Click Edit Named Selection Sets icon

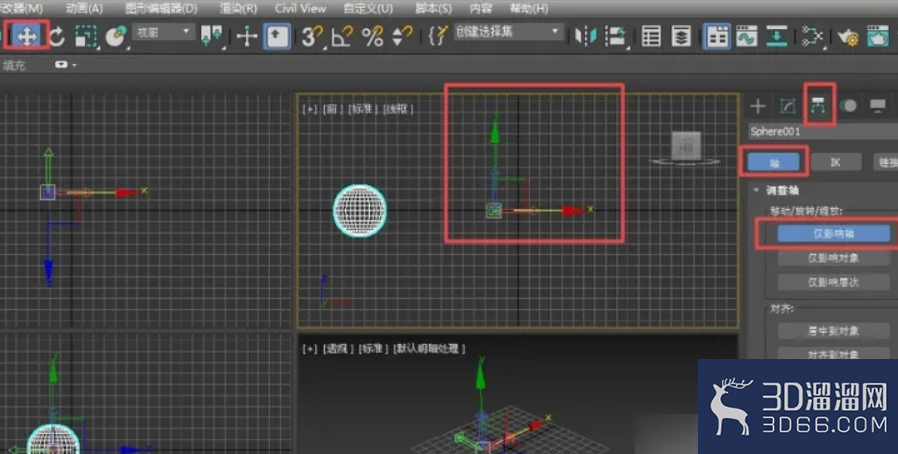[438, 36]
